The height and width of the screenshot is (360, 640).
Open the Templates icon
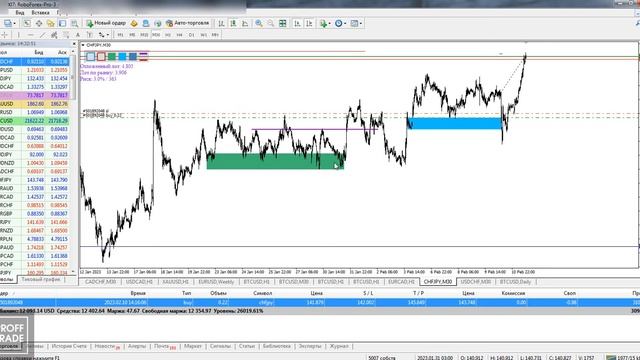[354, 23]
